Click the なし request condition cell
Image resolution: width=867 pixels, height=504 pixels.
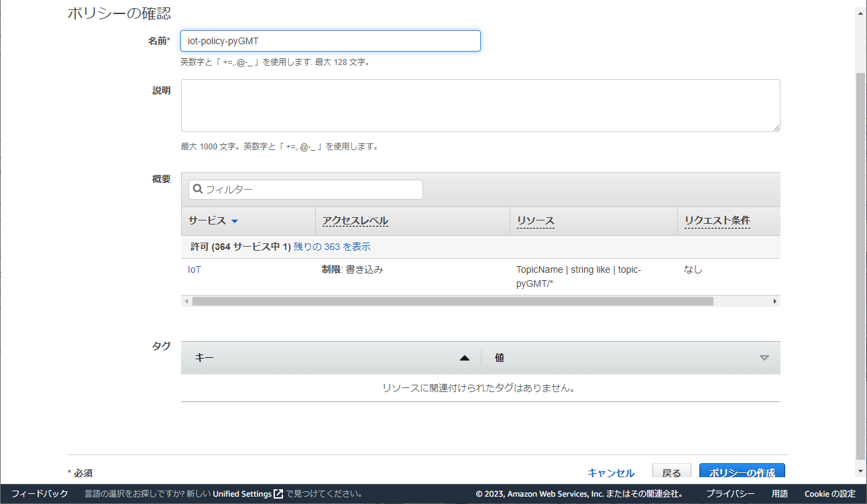click(x=693, y=269)
